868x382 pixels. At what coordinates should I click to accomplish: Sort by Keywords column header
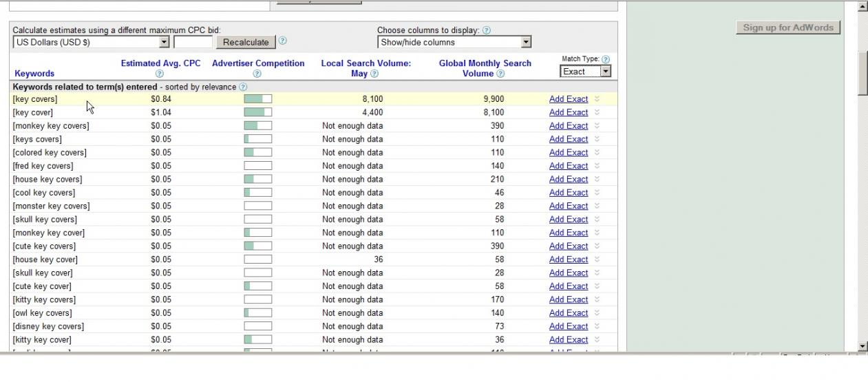click(34, 74)
